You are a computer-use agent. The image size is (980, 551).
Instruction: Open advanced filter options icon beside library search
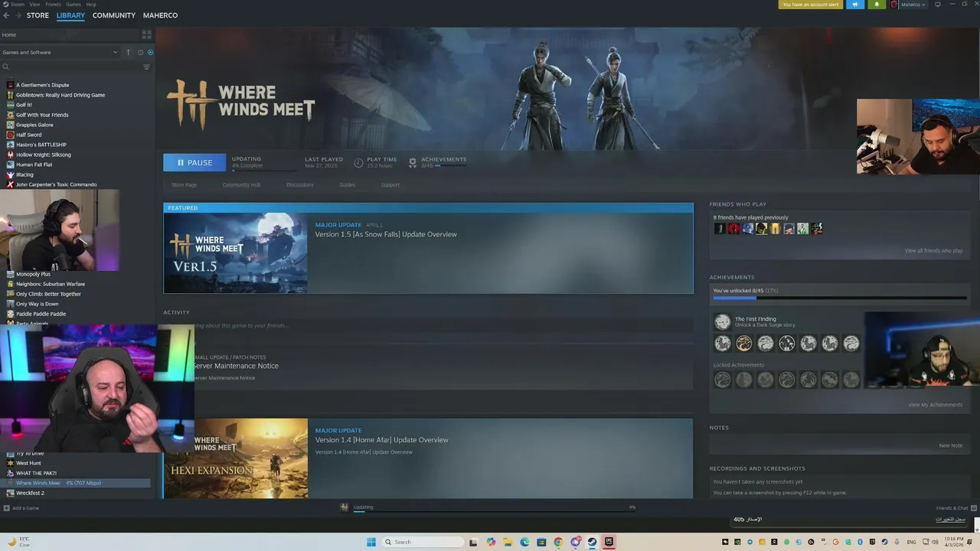146,67
